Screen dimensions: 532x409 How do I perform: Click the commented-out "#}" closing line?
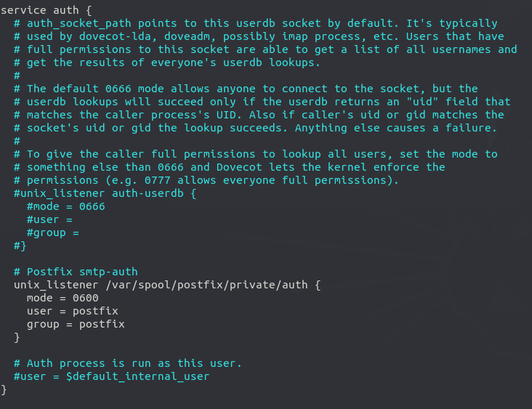pyautogui.click(x=20, y=246)
